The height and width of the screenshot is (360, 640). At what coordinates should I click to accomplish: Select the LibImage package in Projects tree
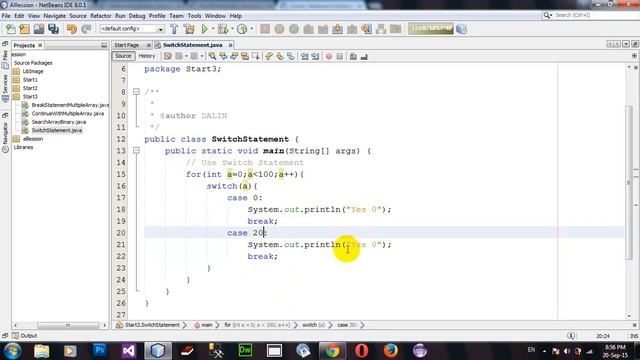(33, 71)
